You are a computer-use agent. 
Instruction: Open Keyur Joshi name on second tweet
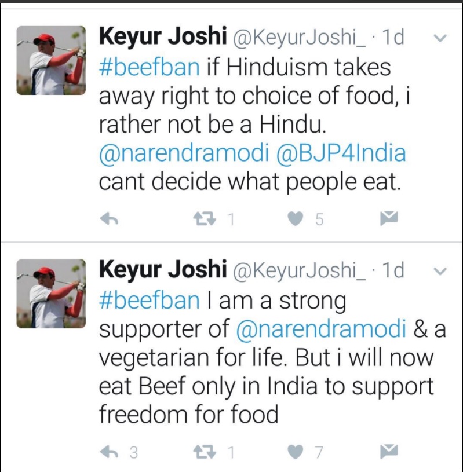pyautogui.click(x=162, y=269)
